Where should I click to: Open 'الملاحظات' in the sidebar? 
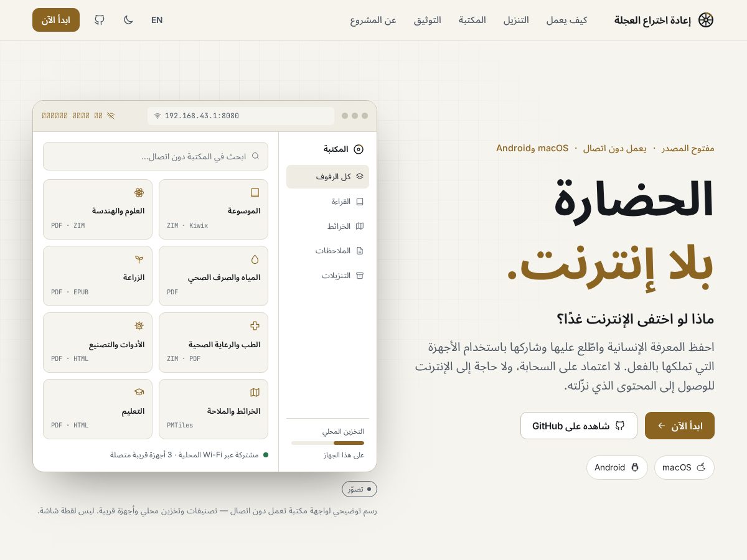click(x=327, y=251)
